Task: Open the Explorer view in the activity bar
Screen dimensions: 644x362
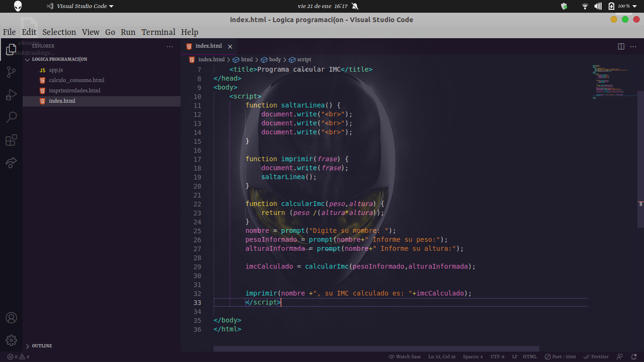Action: tap(11, 49)
